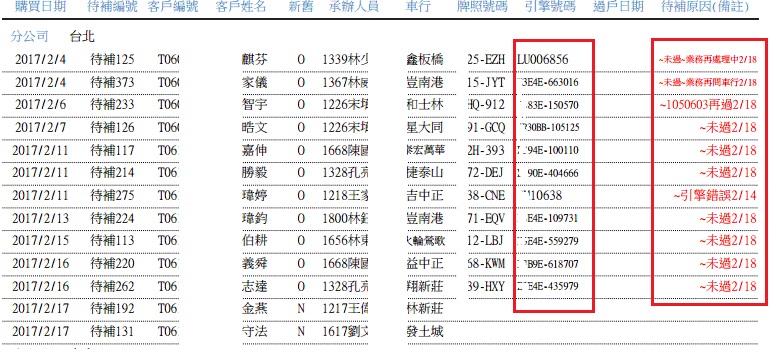Click the 客戶姓名 column header
Image resolution: width=776 pixels, height=360 pixels.
click(x=242, y=6)
